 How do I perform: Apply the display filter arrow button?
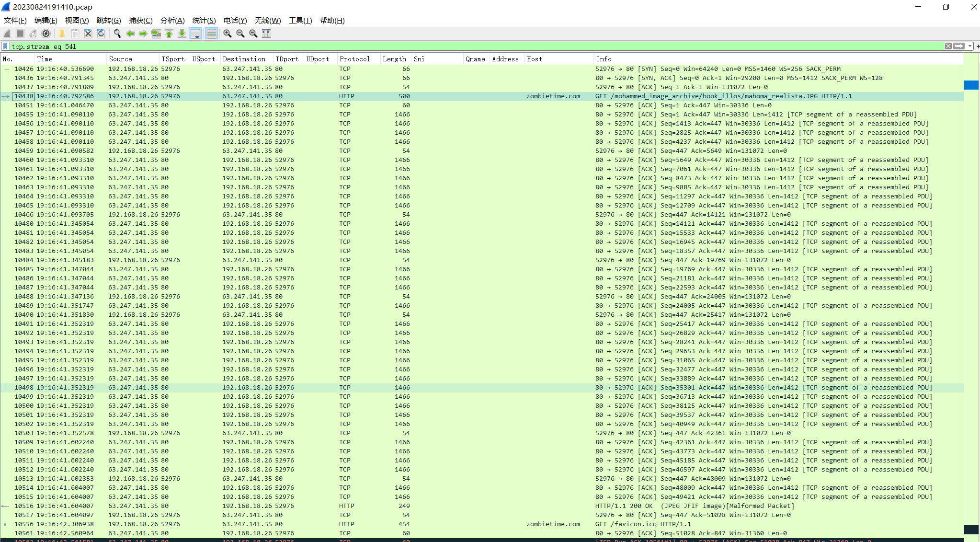click(x=959, y=46)
